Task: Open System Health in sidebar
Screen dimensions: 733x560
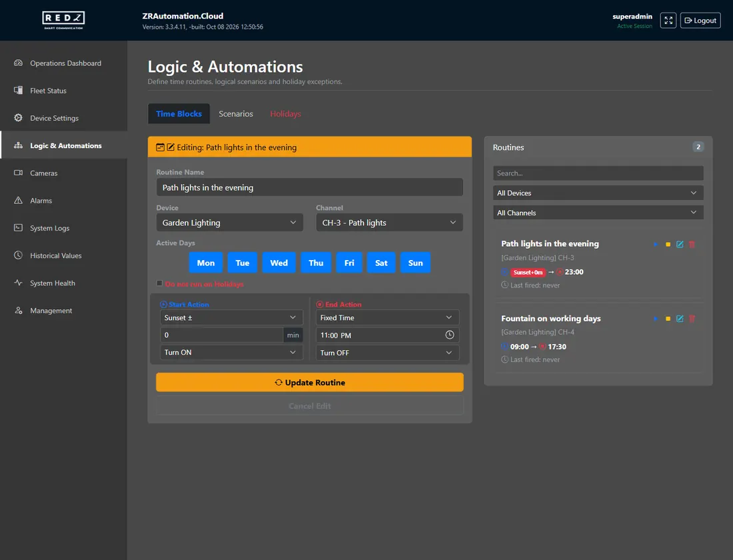Action: [63, 283]
